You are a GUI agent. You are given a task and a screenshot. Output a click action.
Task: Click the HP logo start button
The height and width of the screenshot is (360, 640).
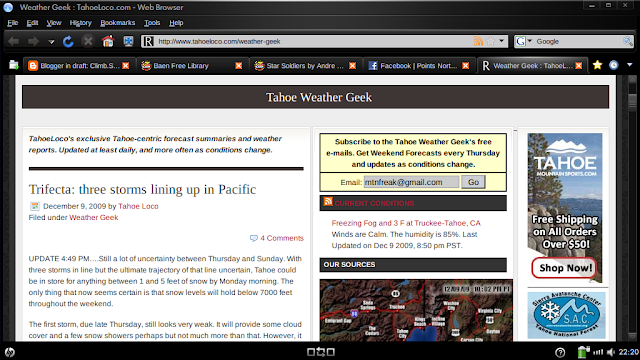(10, 352)
